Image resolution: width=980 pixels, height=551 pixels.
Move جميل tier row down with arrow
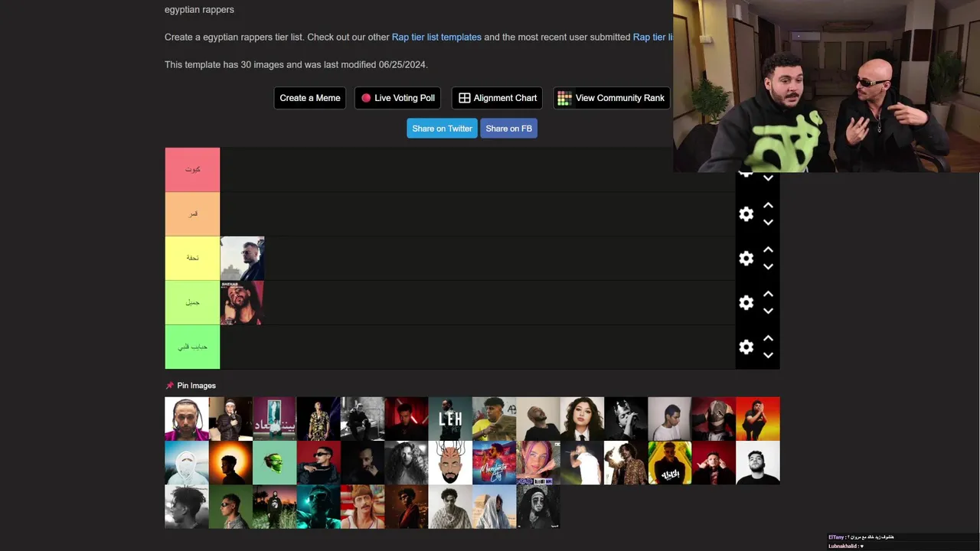(768, 311)
